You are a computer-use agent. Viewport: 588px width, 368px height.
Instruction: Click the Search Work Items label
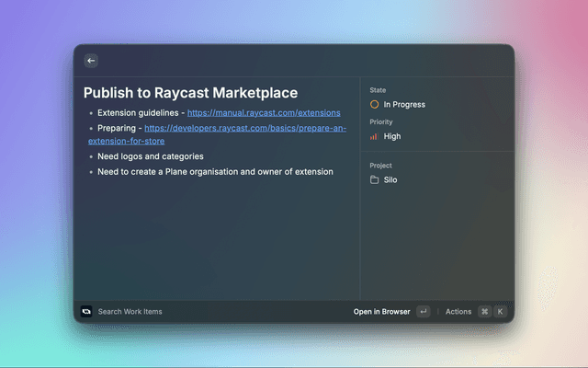coord(130,312)
